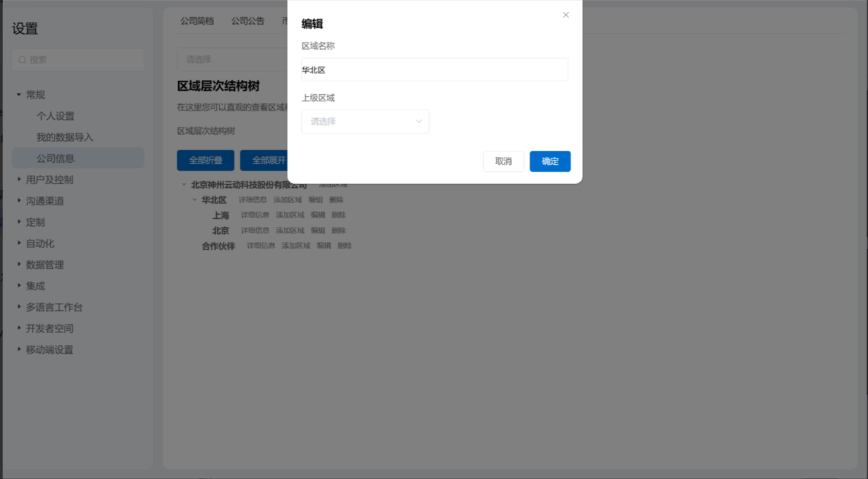Click 编辑 link for 上海 region
This screenshot has height=479, width=868.
click(x=318, y=215)
